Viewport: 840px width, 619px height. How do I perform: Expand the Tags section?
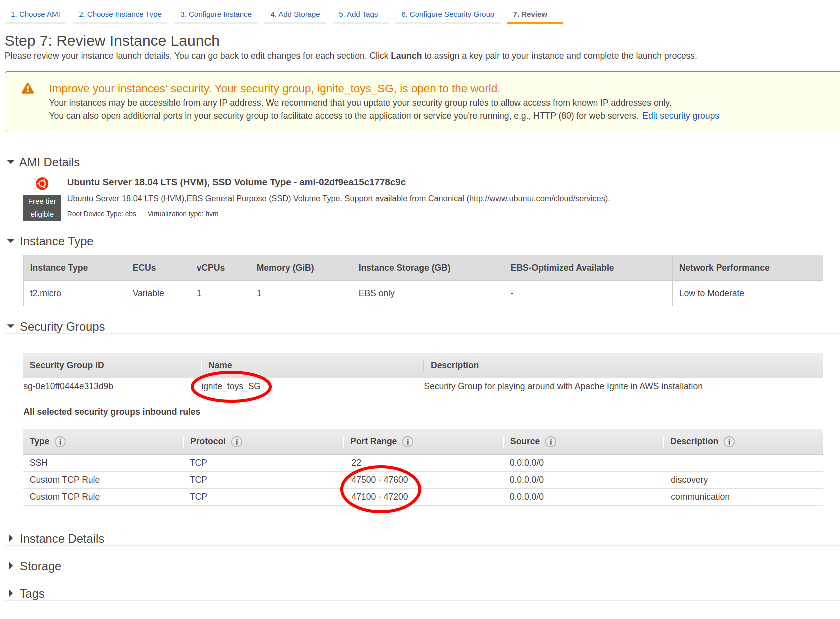coord(11,594)
